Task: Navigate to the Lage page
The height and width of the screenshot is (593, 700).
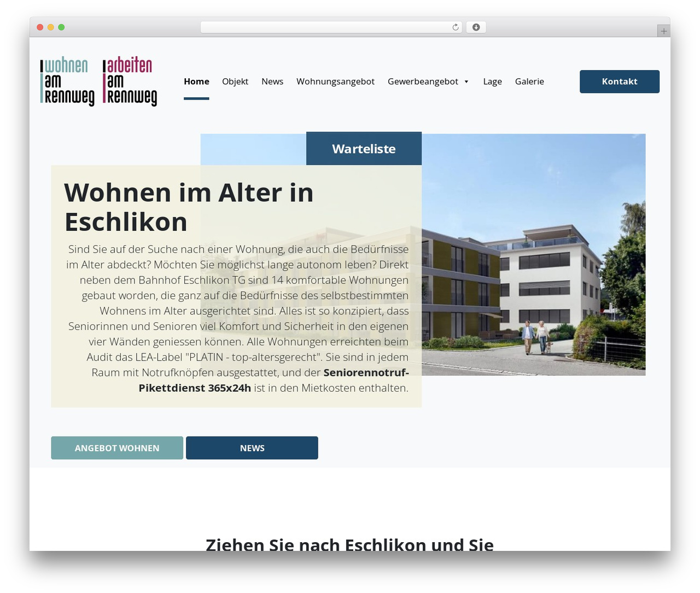Action: [492, 82]
